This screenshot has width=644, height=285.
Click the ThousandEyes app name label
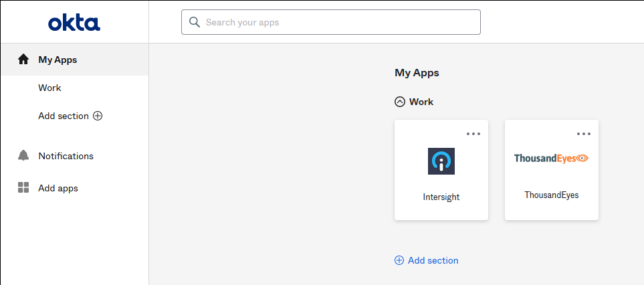(551, 195)
